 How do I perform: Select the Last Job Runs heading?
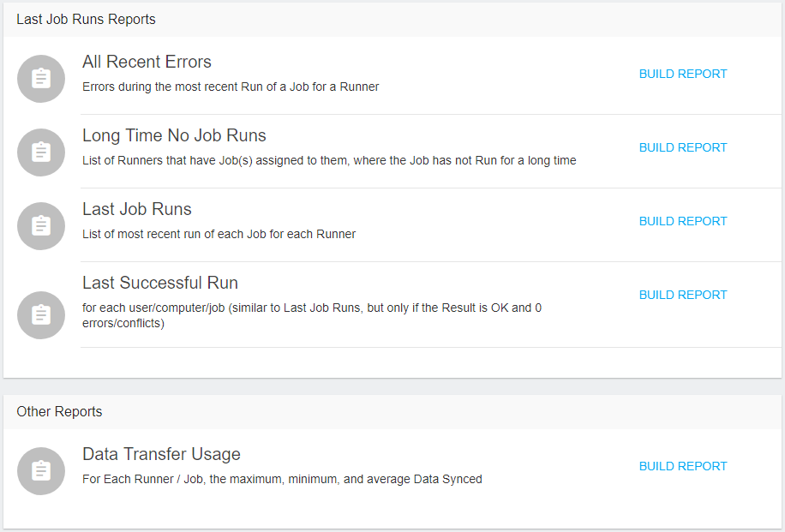[x=136, y=209]
